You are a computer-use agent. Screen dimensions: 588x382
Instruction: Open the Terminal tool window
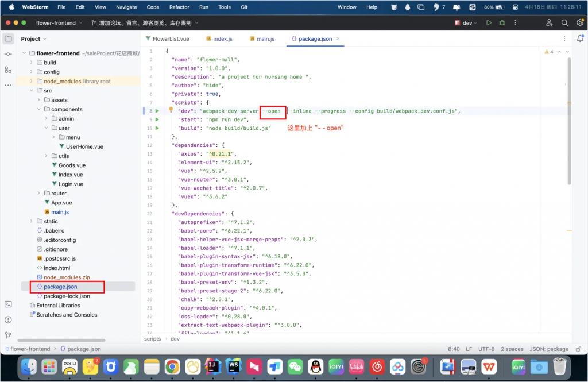[8, 304]
